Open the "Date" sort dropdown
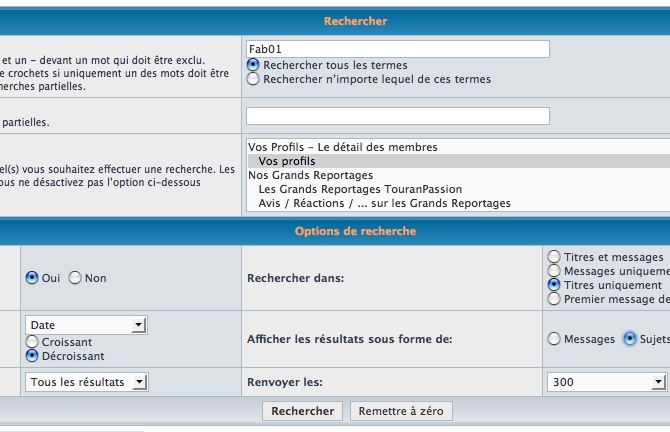The width and height of the screenshot is (670, 432). tap(87, 325)
